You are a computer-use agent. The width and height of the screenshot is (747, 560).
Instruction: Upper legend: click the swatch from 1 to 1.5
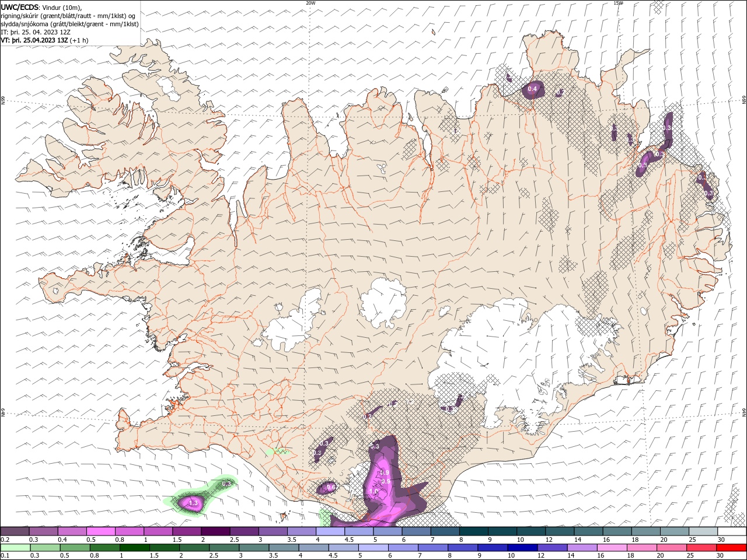[x=158, y=531]
